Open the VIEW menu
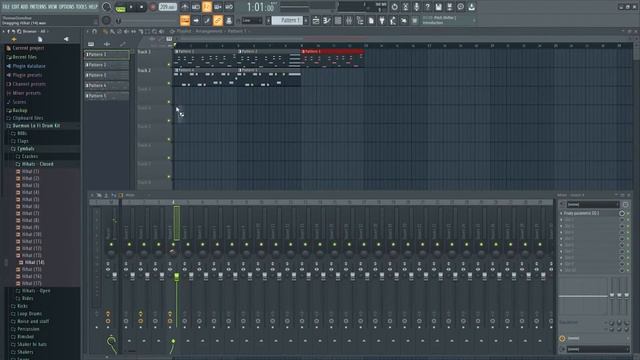This screenshot has width=640, height=360. [x=53, y=7]
